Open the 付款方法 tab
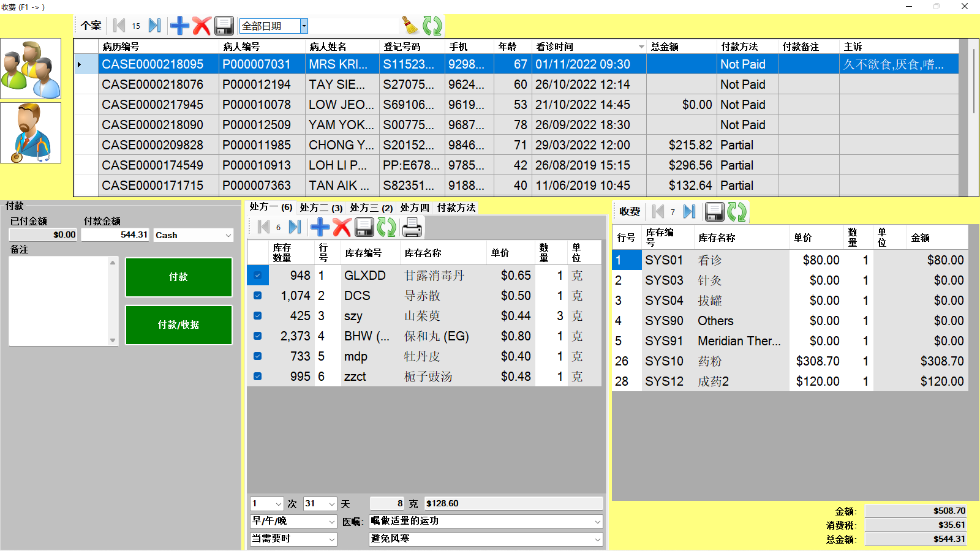 pyautogui.click(x=456, y=208)
